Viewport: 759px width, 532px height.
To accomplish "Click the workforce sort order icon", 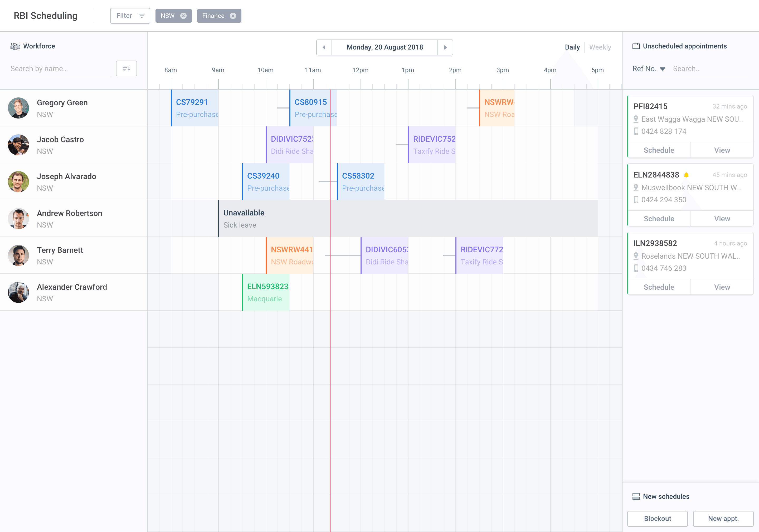I will (x=126, y=68).
